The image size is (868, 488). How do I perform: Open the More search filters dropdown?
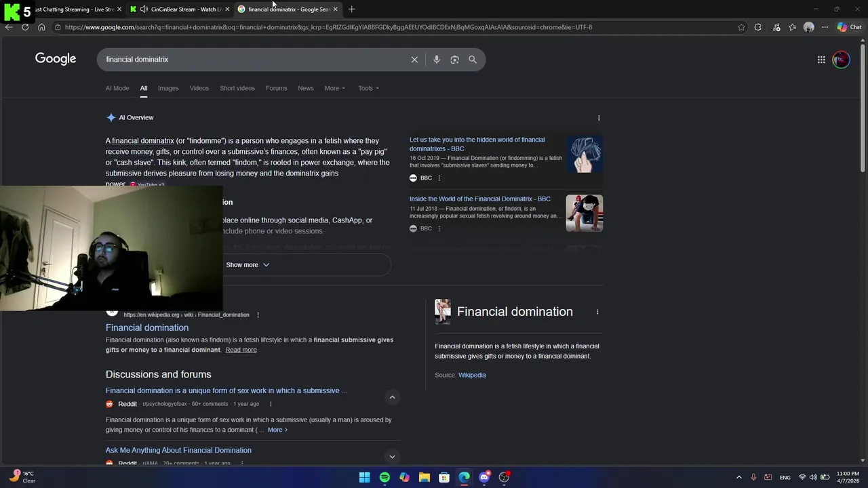pos(334,88)
